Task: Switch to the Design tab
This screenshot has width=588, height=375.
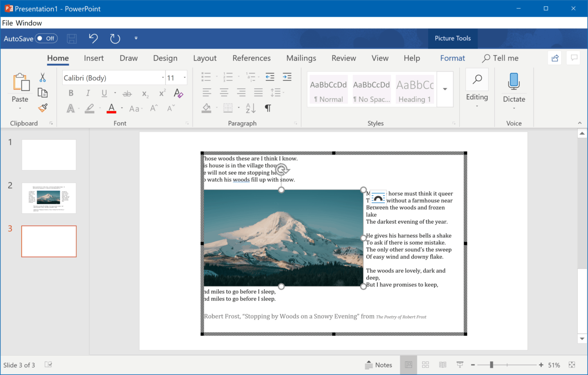Action: point(165,58)
